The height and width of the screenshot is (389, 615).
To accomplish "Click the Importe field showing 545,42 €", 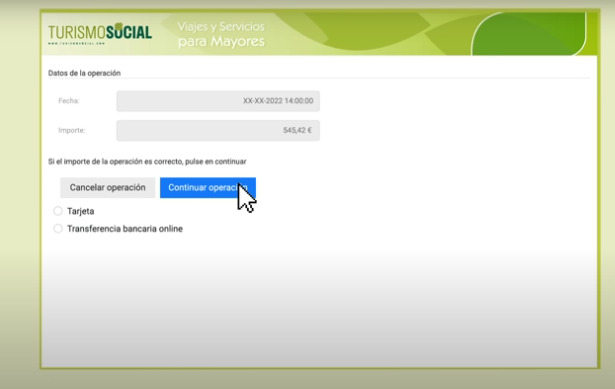I will pos(218,131).
